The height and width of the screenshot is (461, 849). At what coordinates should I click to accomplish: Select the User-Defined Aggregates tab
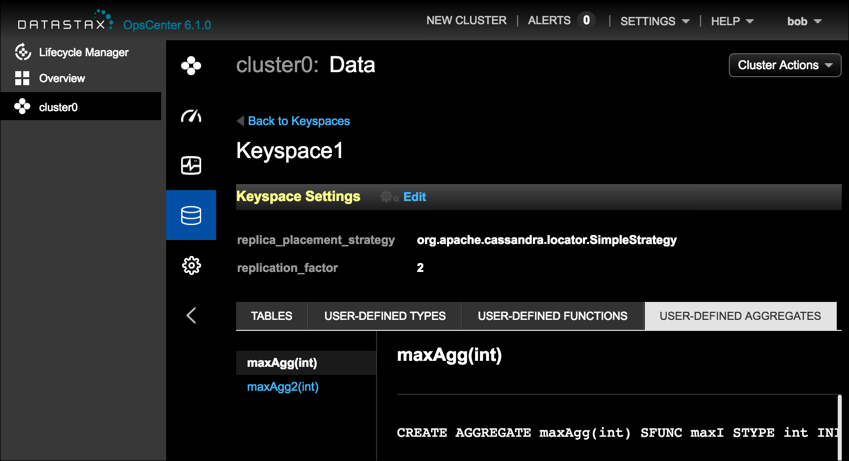(x=740, y=316)
